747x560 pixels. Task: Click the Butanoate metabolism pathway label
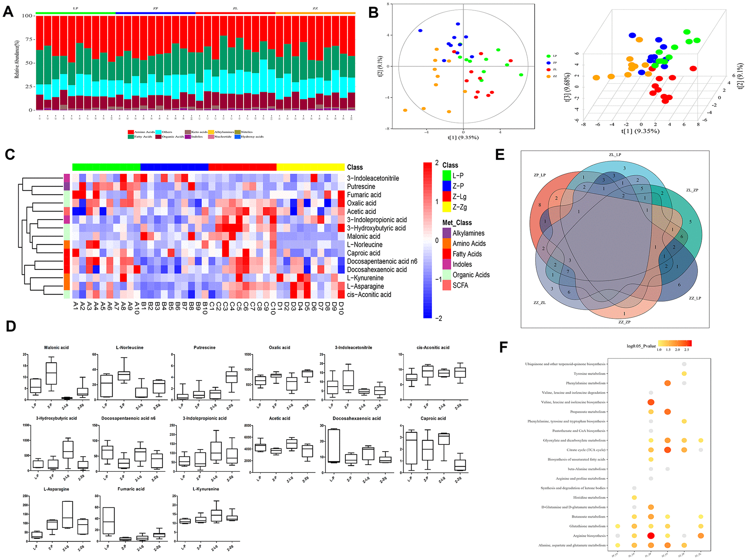coord(588,517)
